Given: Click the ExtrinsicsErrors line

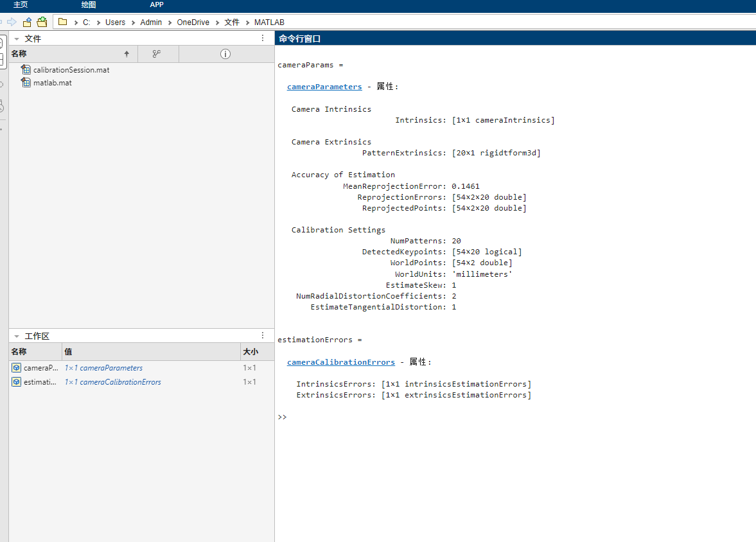Looking at the screenshot, I should coord(414,395).
